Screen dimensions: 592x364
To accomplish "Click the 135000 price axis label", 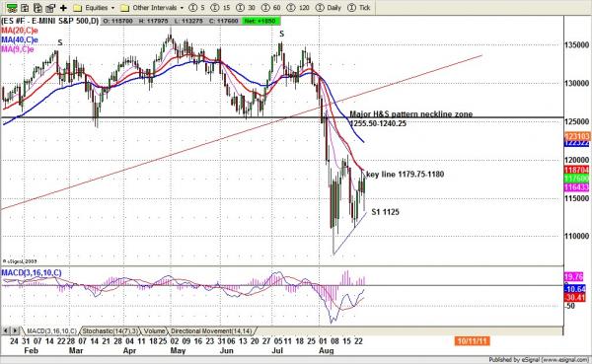I will point(577,45).
